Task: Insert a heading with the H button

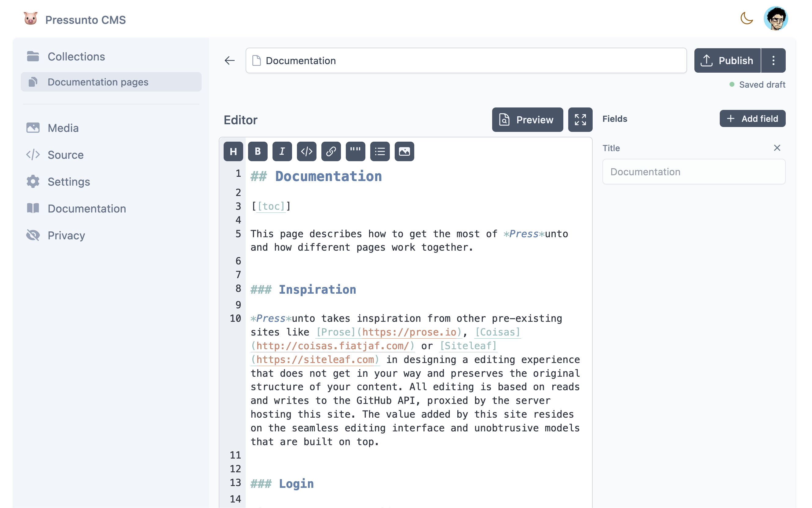Action: point(233,151)
